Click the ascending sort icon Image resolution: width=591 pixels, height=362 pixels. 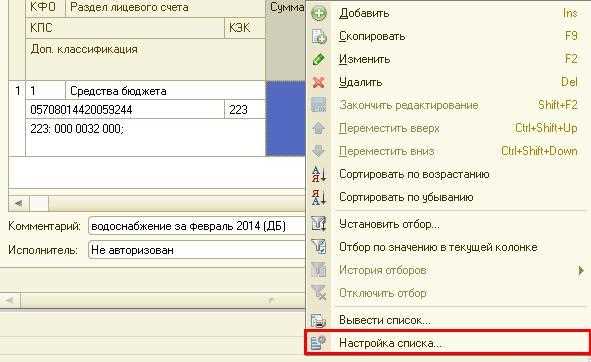tap(319, 174)
